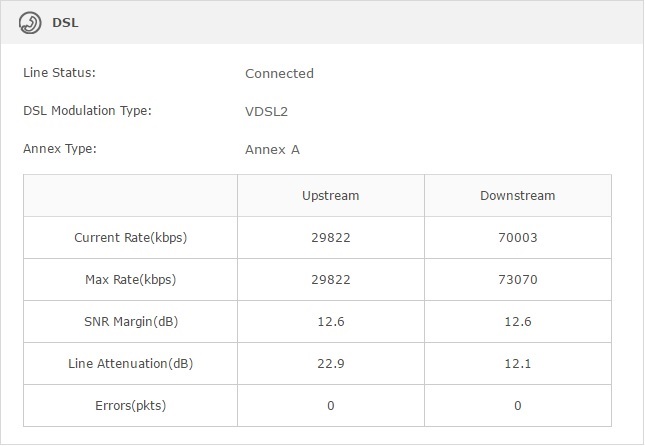Click the VDSL2 modulation value
Viewport: 645px width, 446px height.
pos(267,111)
